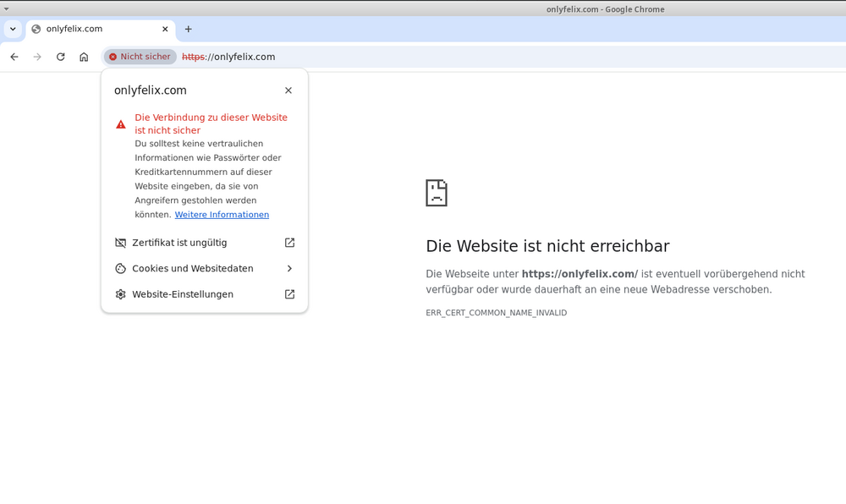
Task: Expand the chevron next to Cookies
Action: point(289,268)
